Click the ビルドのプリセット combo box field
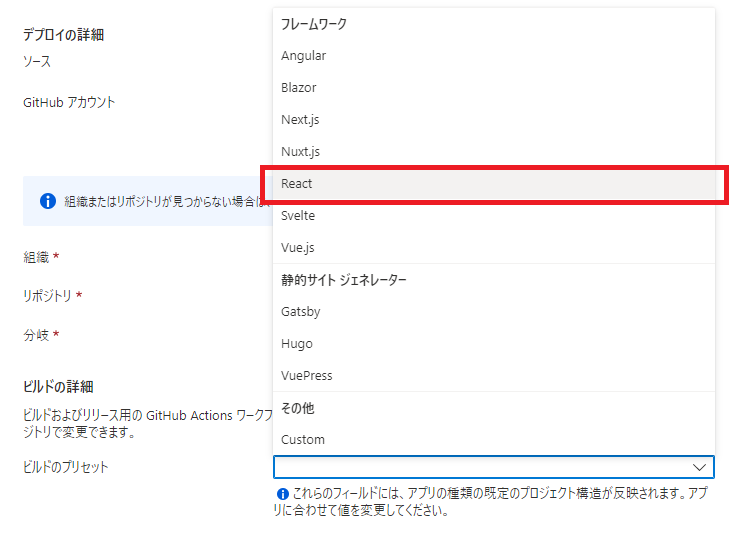The image size is (734, 554). tap(494, 467)
